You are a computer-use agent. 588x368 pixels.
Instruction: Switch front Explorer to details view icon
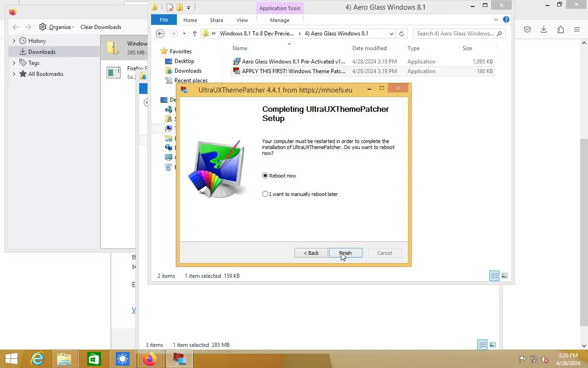(x=494, y=276)
